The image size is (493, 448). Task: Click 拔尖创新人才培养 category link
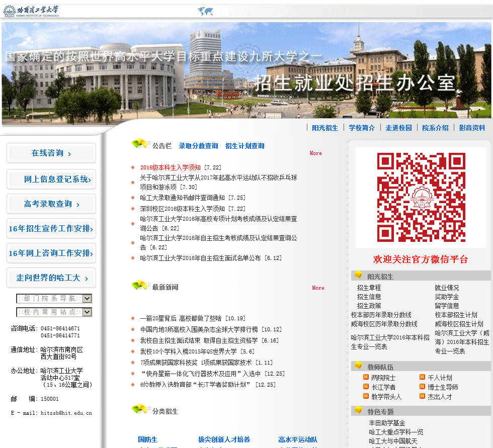click(x=224, y=439)
